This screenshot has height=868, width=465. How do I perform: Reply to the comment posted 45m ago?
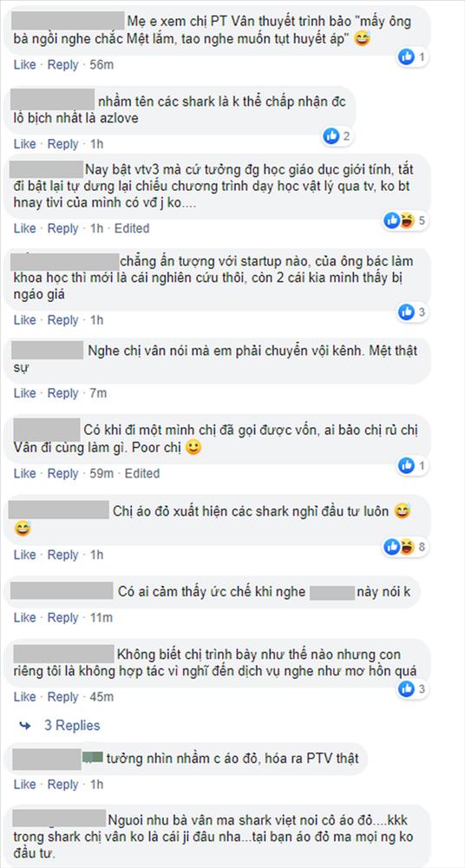(x=62, y=697)
